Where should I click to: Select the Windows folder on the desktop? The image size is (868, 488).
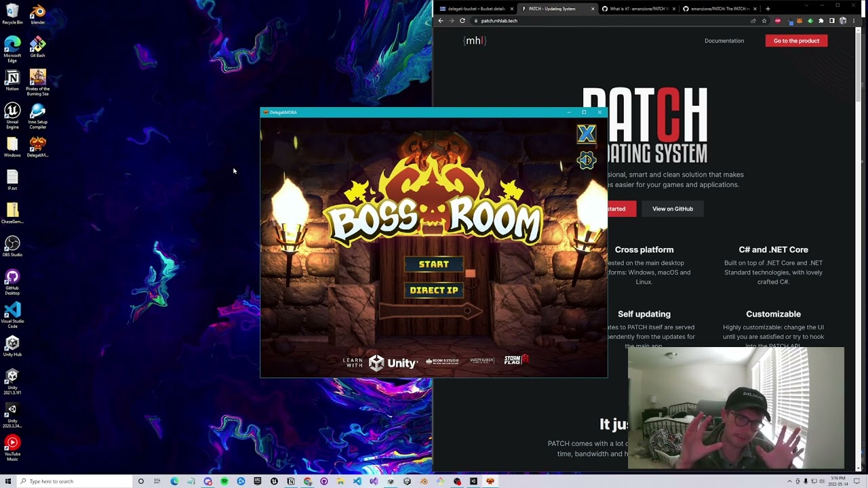pyautogui.click(x=12, y=147)
